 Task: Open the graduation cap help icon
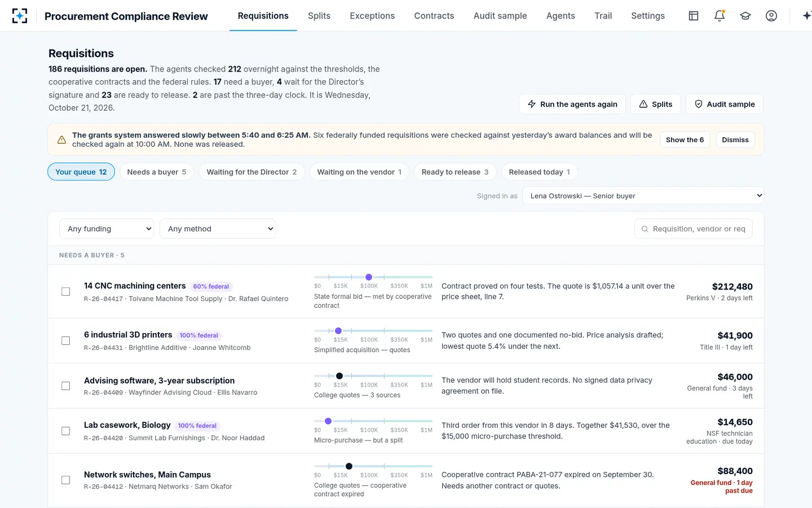pos(745,16)
